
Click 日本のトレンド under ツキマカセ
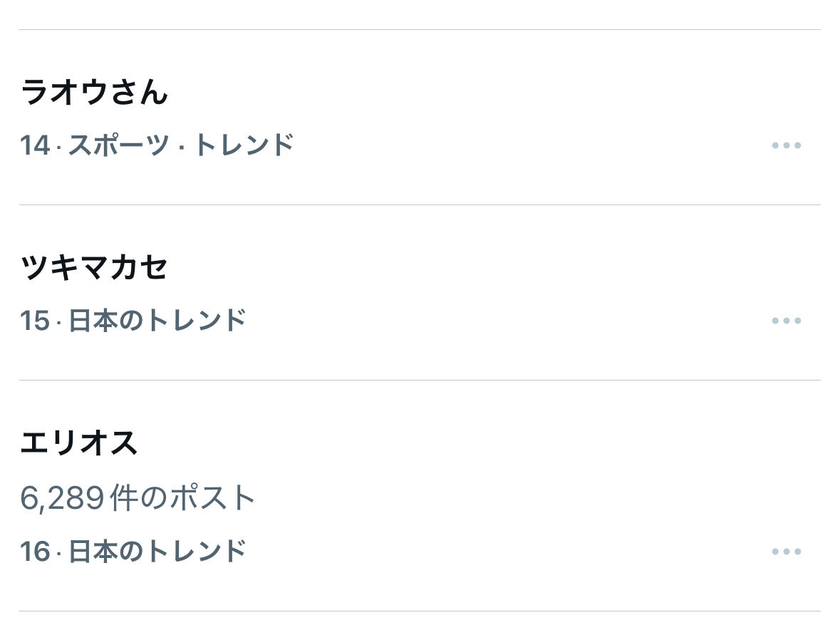[157, 321]
